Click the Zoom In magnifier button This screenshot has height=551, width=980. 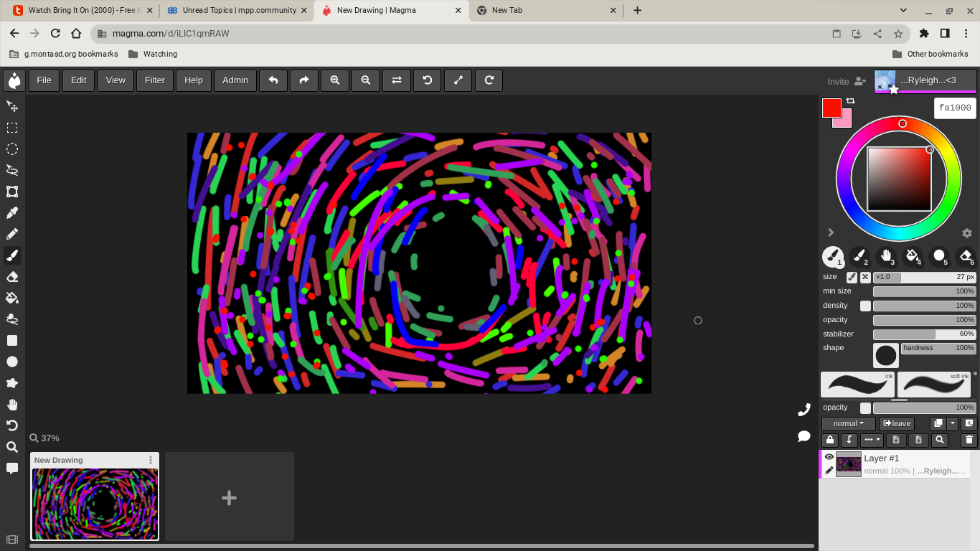tap(335, 80)
